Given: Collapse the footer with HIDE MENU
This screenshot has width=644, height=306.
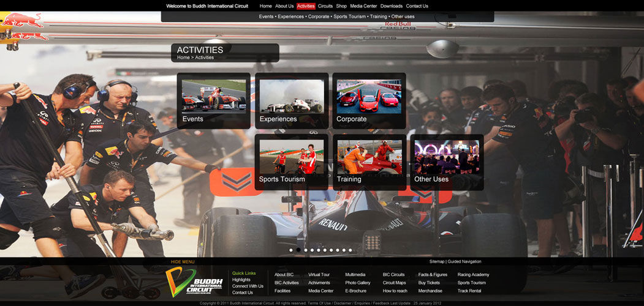Looking at the screenshot, I should (183, 262).
